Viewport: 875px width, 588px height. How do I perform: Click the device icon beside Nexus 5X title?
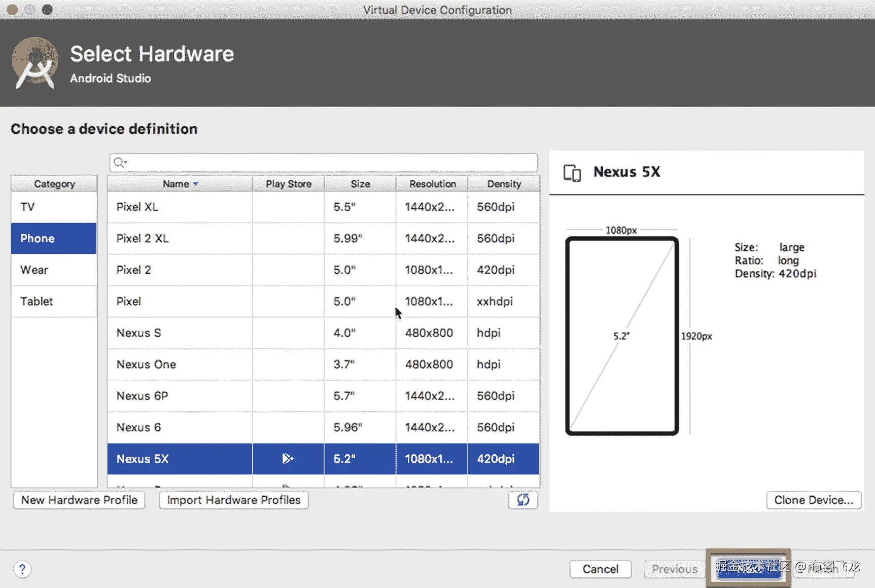coord(572,173)
